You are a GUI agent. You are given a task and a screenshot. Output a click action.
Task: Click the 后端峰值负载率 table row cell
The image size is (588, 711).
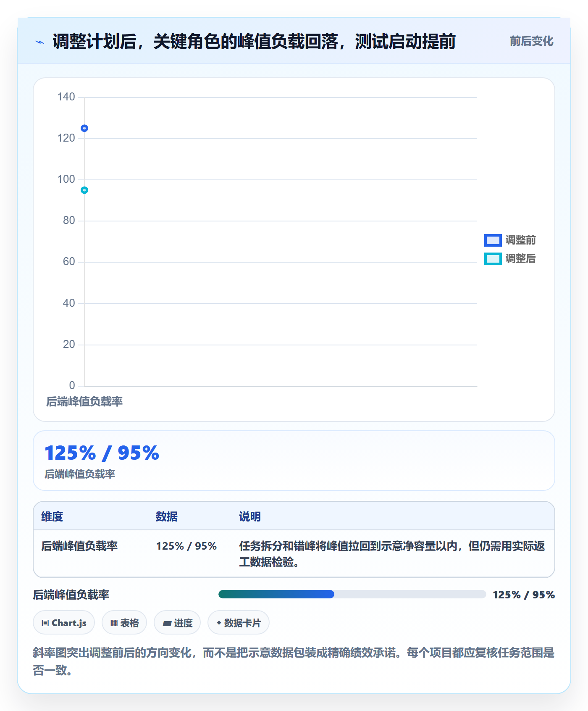point(79,546)
